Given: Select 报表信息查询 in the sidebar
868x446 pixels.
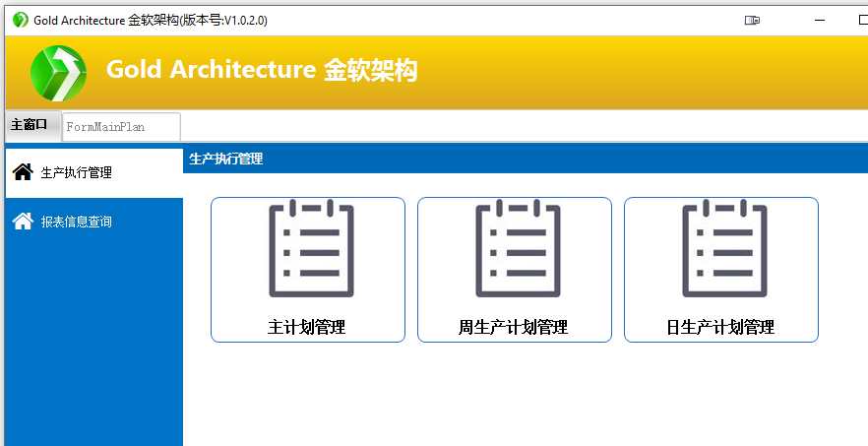Looking at the screenshot, I should click(x=94, y=222).
